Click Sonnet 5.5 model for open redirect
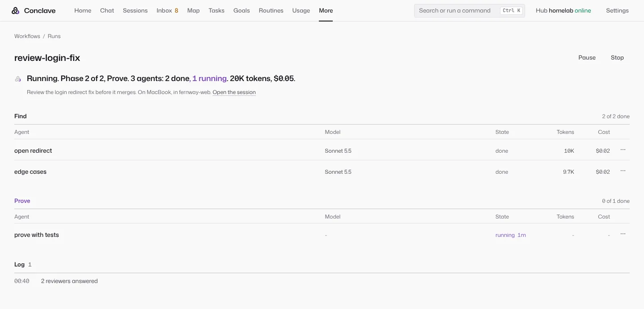 coord(338,151)
